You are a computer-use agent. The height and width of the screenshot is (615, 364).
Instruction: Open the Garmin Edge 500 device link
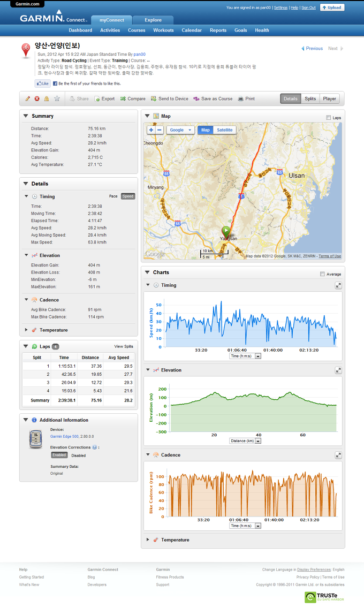pyautogui.click(x=64, y=437)
